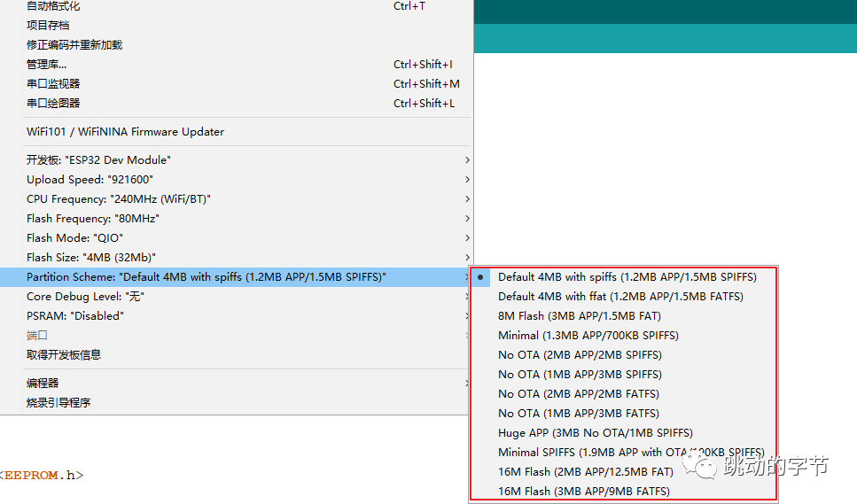Select 16M Flash (2MB APP/12.5MB FAT)
The height and width of the screenshot is (504, 857).
[624, 472]
